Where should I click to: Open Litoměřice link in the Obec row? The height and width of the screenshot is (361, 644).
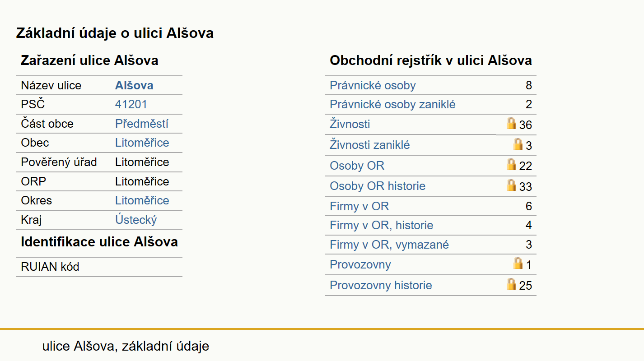[x=142, y=143]
